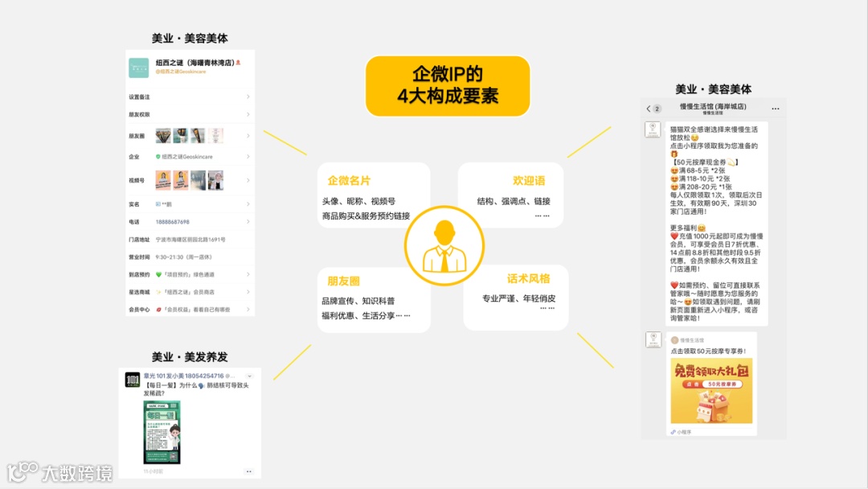Open the 会员中心 row chevron
Viewport: 868px width, 489px height.
tap(248, 310)
